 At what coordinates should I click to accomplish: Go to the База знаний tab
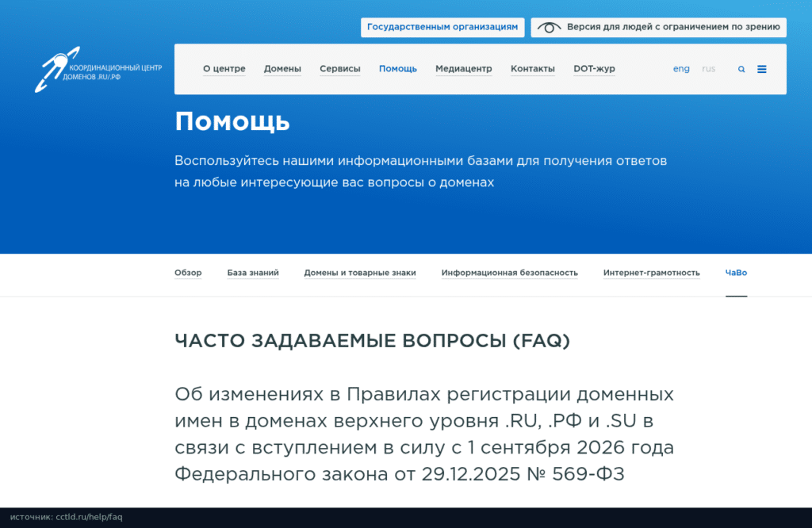[x=253, y=273]
